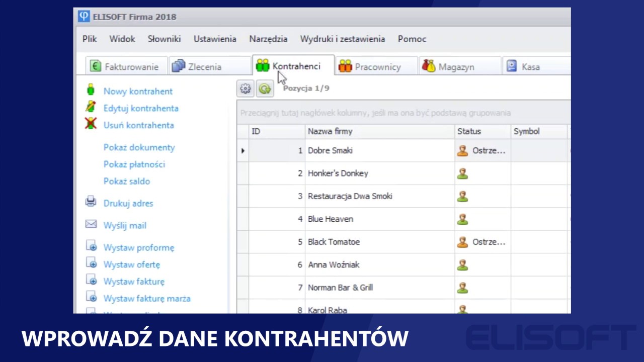Screen dimensions: 644x362
Task: Click the document icon beside Wystaw fakturę
Action: (x=91, y=280)
